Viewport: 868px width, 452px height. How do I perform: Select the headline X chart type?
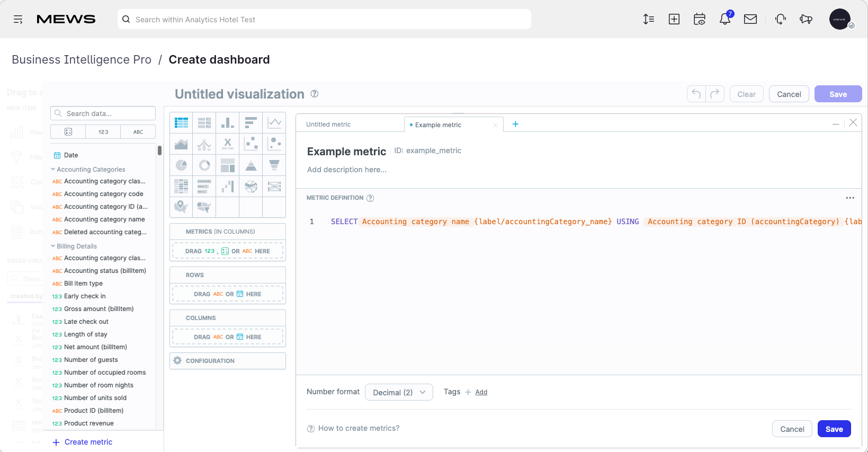(x=228, y=144)
